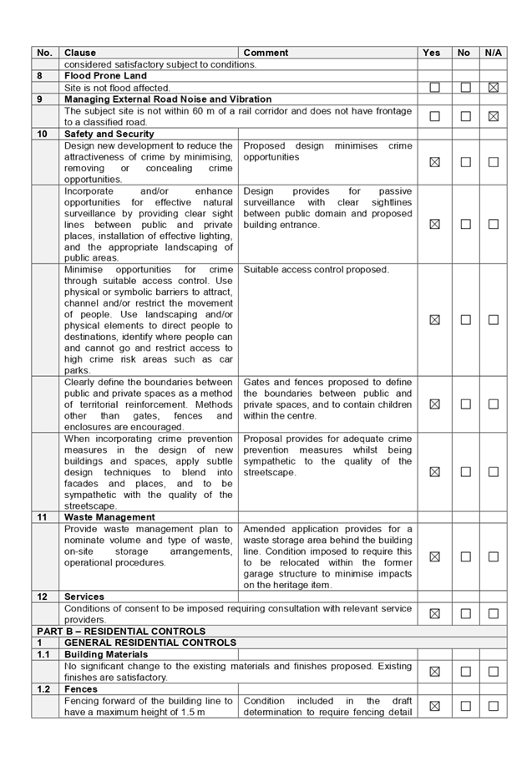The height and width of the screenshot is (772, 532).
Task: Uncheck Yes for 'Suitable access control proposed' row
Action: click(x=434, y=319)
